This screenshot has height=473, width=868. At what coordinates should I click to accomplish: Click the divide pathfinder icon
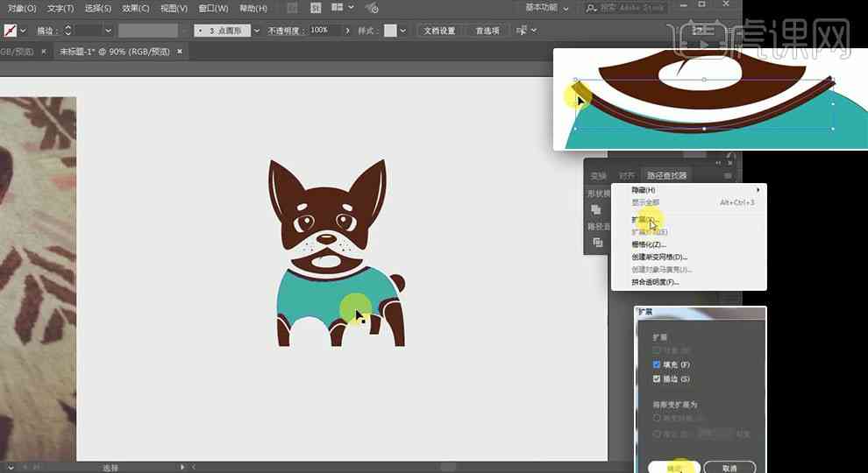click(x=597, y=243)
